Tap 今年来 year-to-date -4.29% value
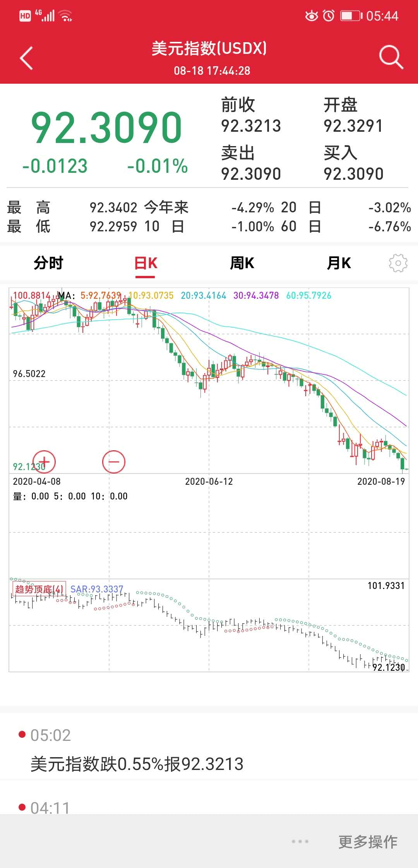Viewport: 418px width, 868px height. [253, 207]
